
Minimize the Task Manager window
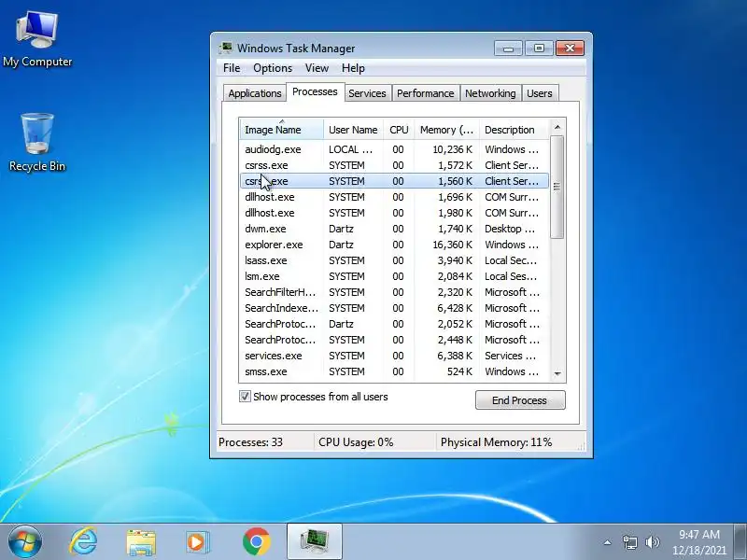508,49
